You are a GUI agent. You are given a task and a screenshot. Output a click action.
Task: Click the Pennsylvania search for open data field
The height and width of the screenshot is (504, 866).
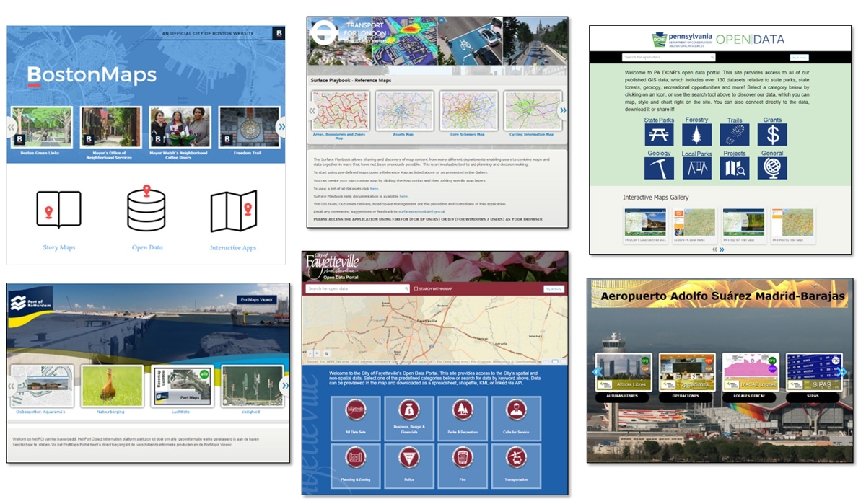pyautogui.click(x=668, y=57)
